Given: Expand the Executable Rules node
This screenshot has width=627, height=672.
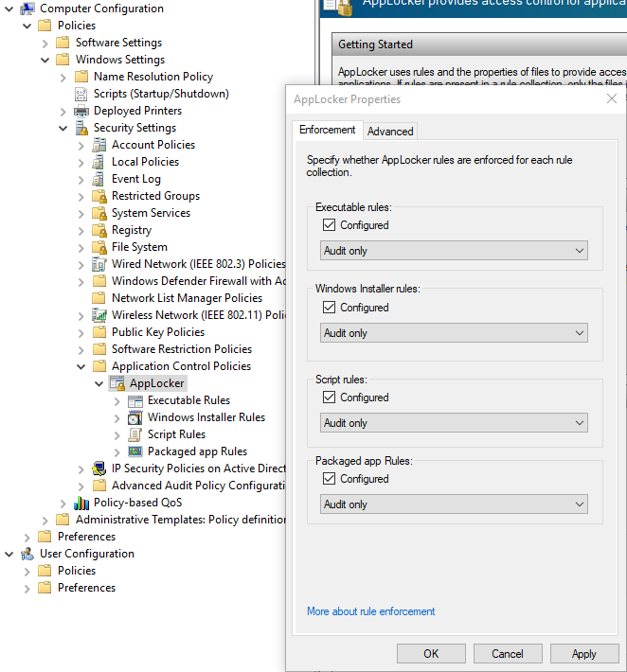Looking at the screenshot, I should click(117, 401).
